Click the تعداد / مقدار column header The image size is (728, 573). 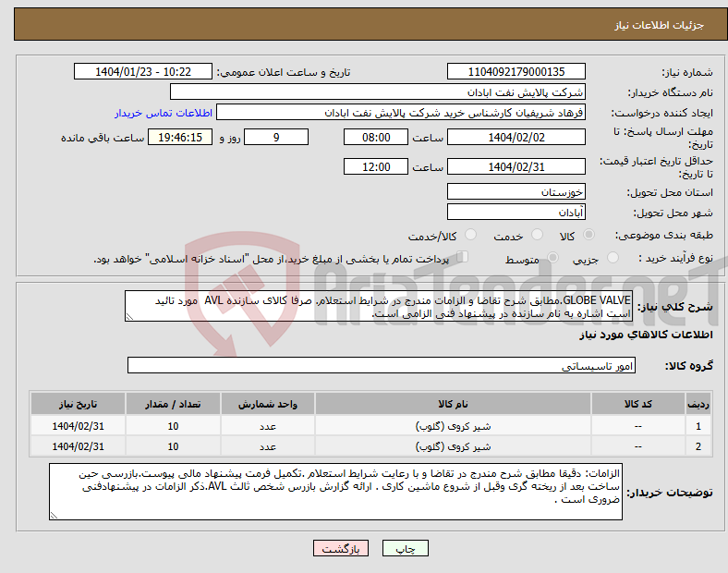[x=173, y=404]
